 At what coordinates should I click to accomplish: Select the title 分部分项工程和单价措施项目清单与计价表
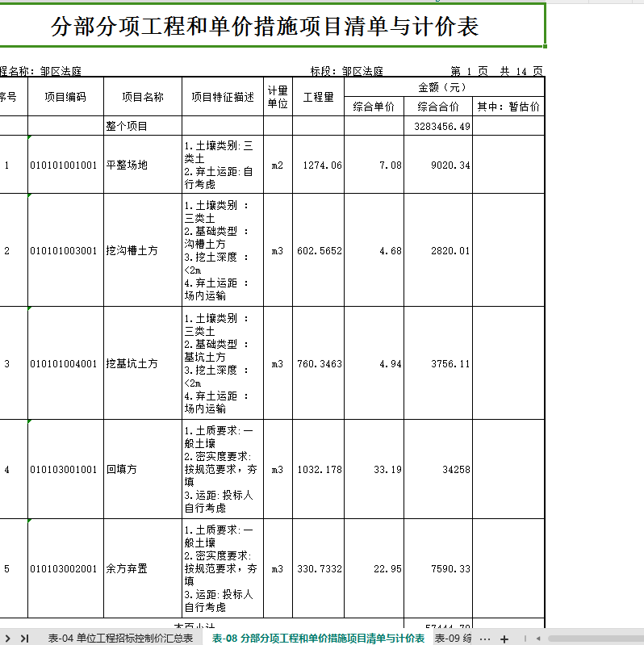[265, 27]
